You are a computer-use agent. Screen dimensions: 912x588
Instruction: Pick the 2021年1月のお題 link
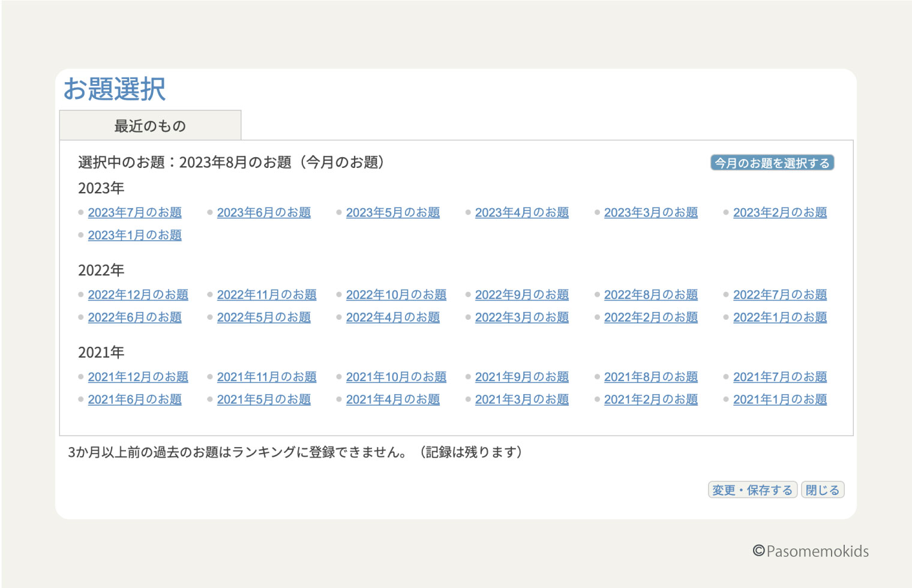[779, 400]
